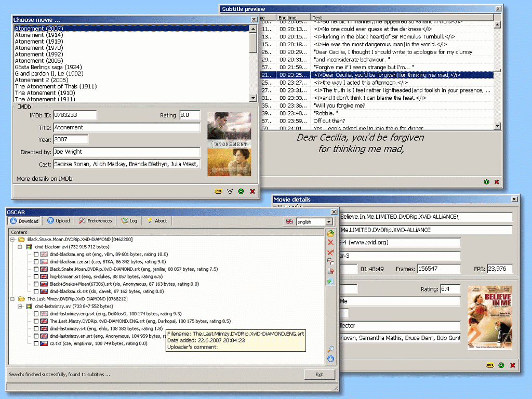Click the Exit button in OSCAR

(x=320, y=374)
